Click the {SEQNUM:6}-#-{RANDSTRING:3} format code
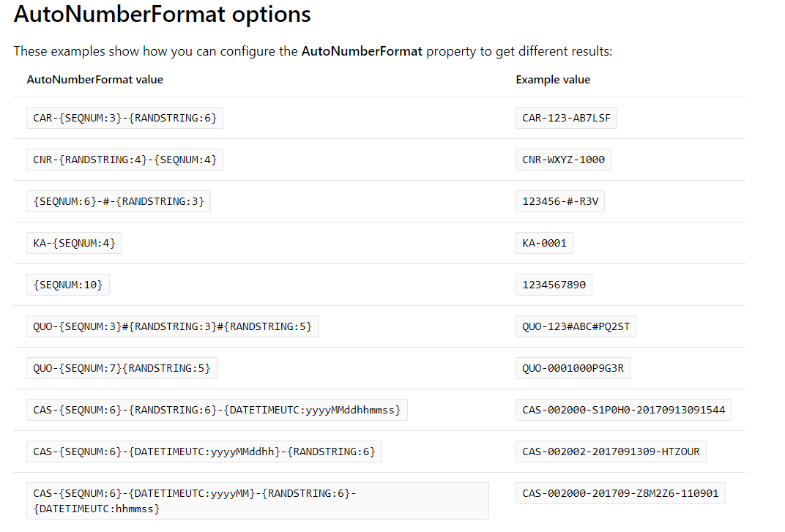 click(119, 201)
